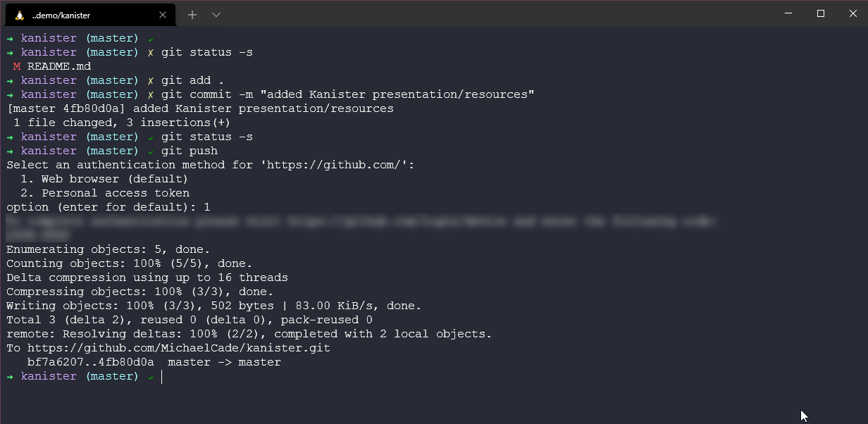Close the ..demo/kanister tab

(x=163, y=15)
